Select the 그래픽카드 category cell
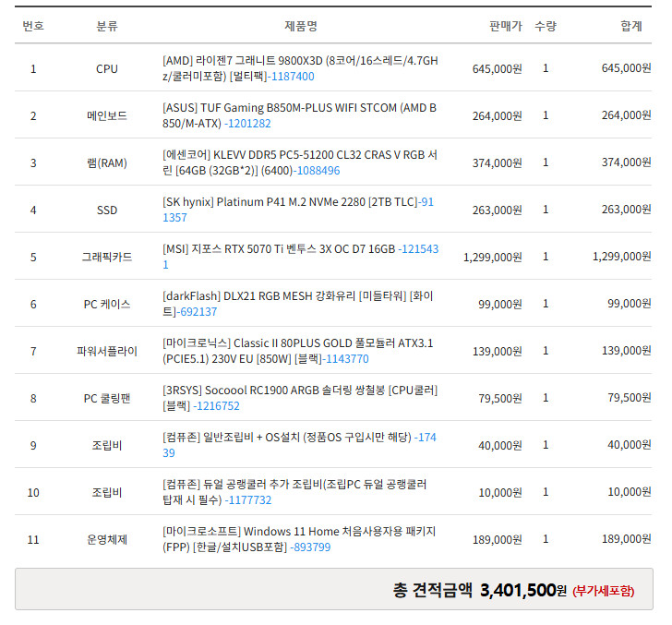The height and width of the screenshot is (625, 672). coord(107,257)
